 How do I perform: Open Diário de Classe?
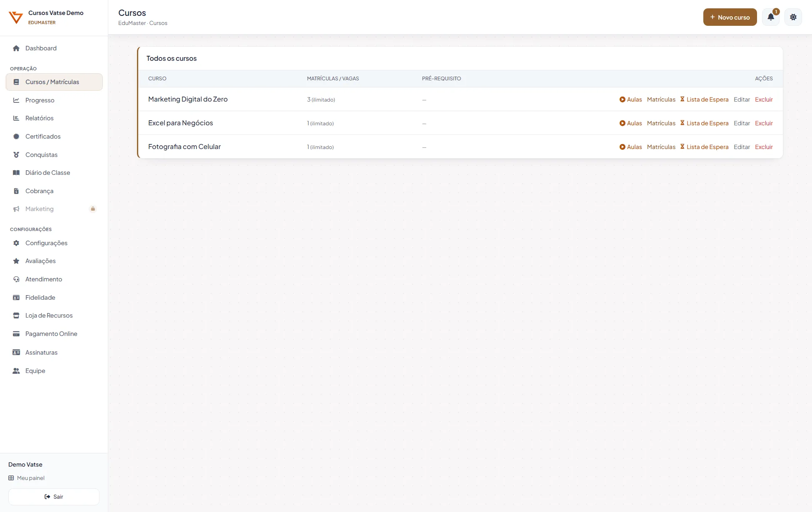54,173
